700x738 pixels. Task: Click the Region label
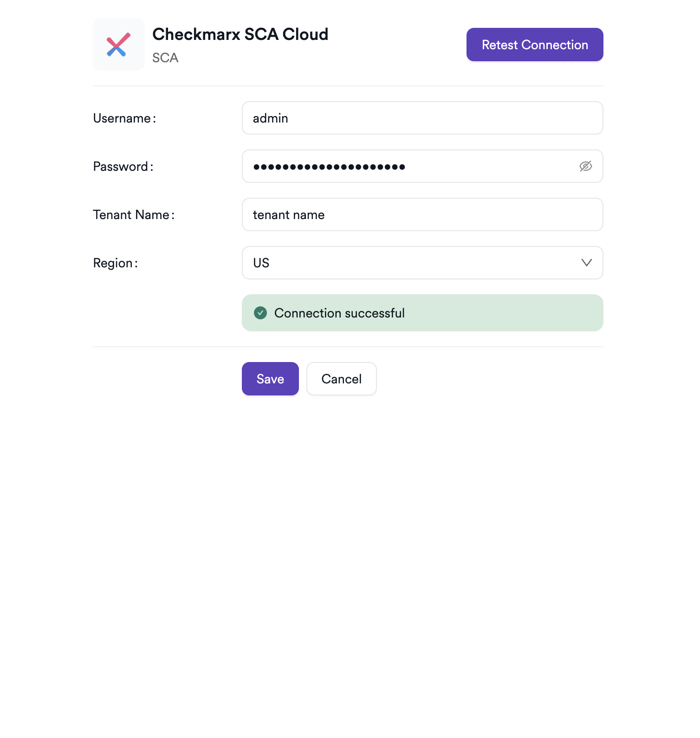[x=115, y=263]
